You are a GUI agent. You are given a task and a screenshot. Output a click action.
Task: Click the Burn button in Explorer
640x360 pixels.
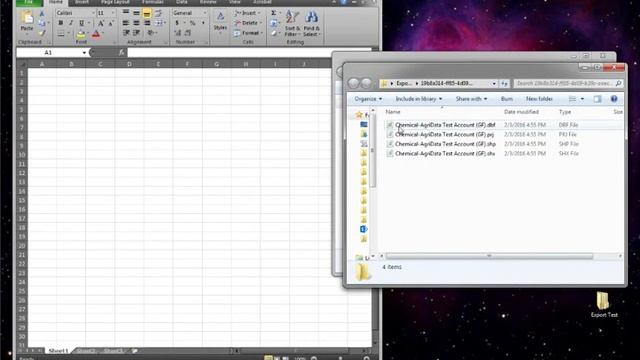[507, 99]
